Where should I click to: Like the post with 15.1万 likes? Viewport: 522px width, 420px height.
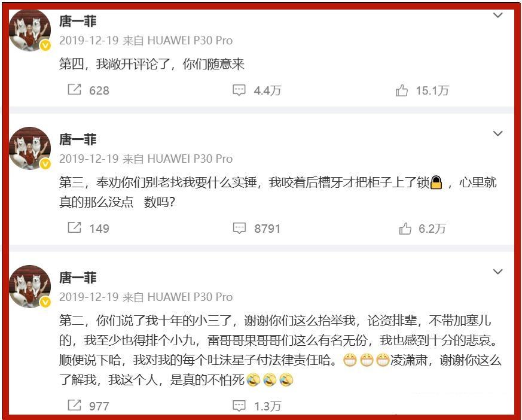coord(422,90)
